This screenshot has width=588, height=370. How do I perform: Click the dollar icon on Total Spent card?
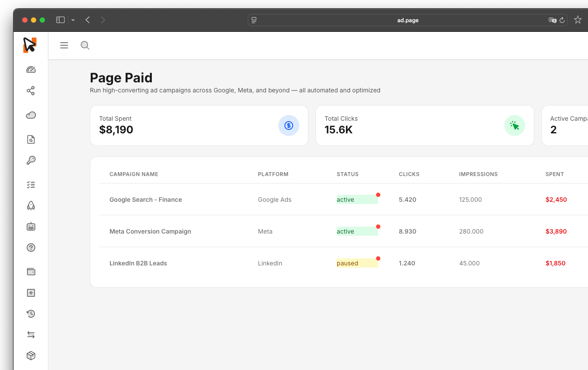click(x=289, y=126)
